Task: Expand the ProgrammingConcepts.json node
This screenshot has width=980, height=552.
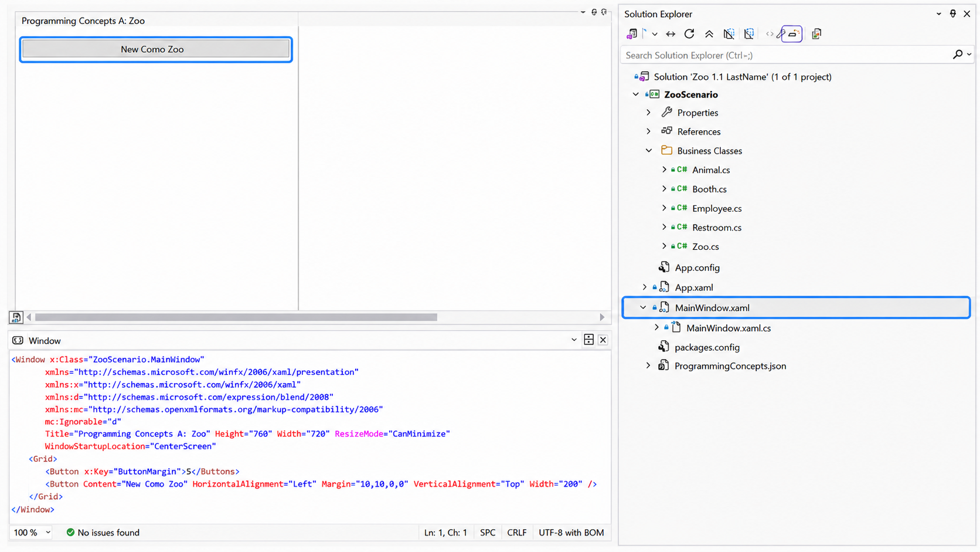Action: click(x=648, y=366)
